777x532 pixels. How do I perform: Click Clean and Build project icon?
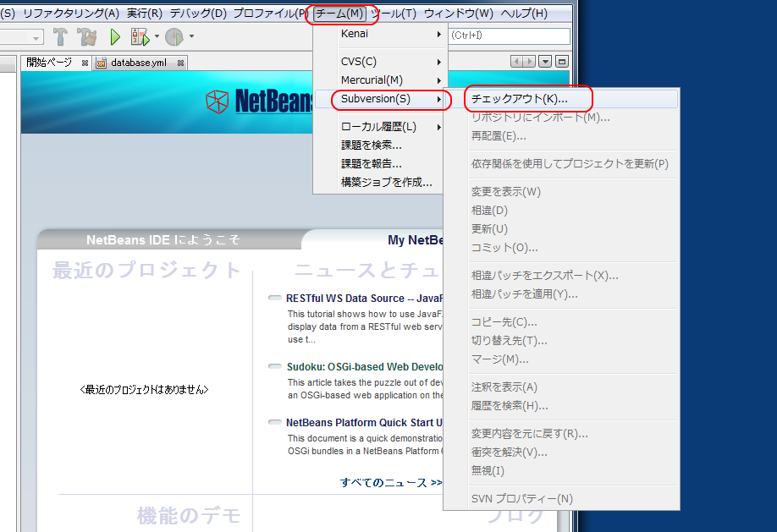pyautogui.click(x=86, y=36)
